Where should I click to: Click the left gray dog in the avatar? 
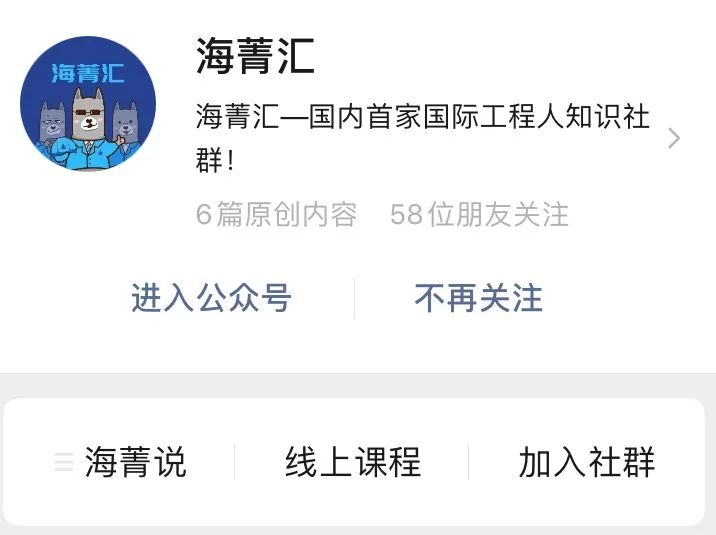[x=51, y=130]
